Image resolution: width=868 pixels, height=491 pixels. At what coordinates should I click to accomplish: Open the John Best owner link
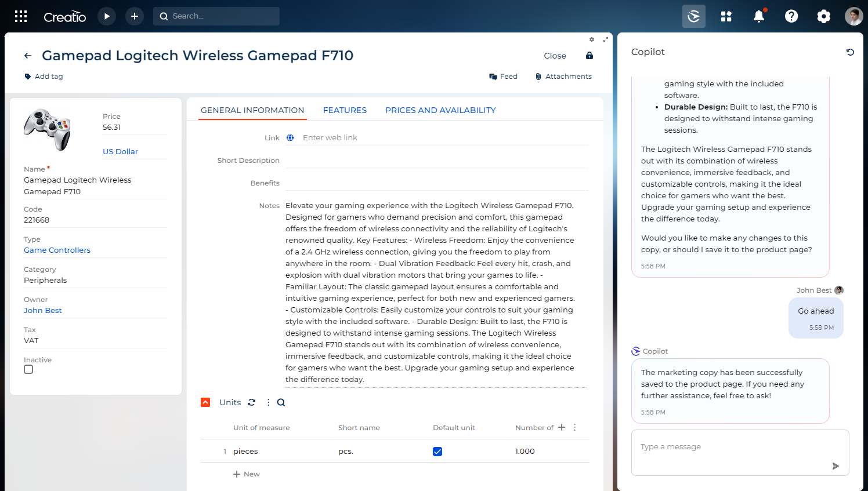coord(42,311)
